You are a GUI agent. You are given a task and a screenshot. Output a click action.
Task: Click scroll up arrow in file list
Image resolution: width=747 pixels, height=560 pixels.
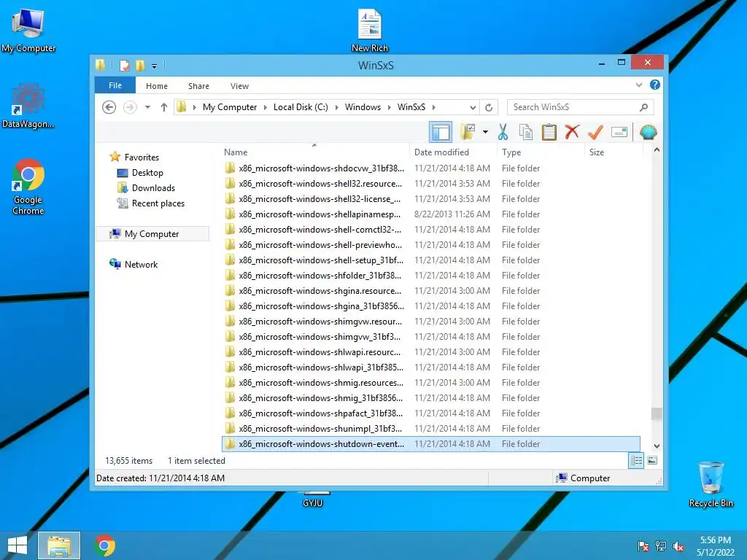point(657,150)
